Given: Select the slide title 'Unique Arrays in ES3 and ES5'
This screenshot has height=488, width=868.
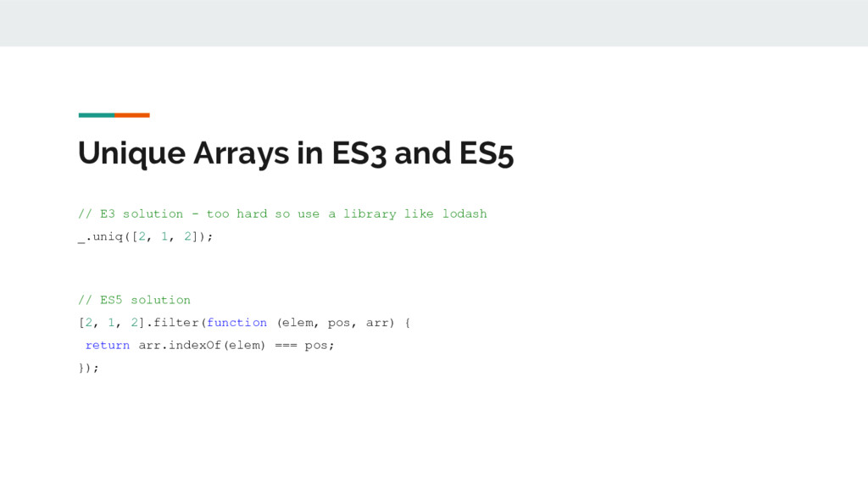Looking at the screenshot, I should [296, 153].
